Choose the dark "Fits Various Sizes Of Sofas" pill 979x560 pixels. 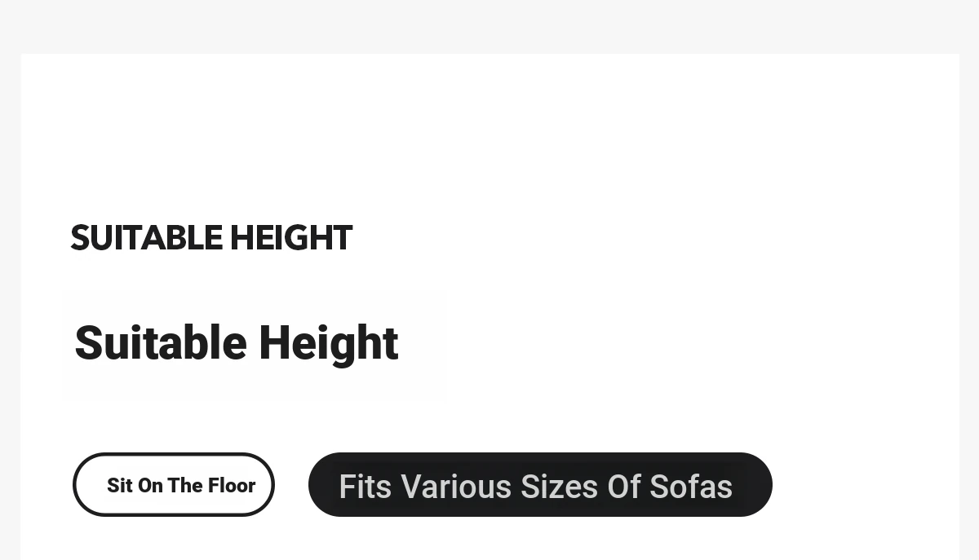pos(540,484)
